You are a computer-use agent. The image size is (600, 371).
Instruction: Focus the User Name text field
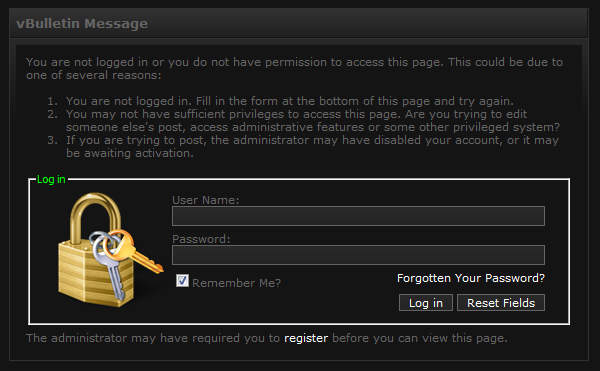[x=358, y=216]
